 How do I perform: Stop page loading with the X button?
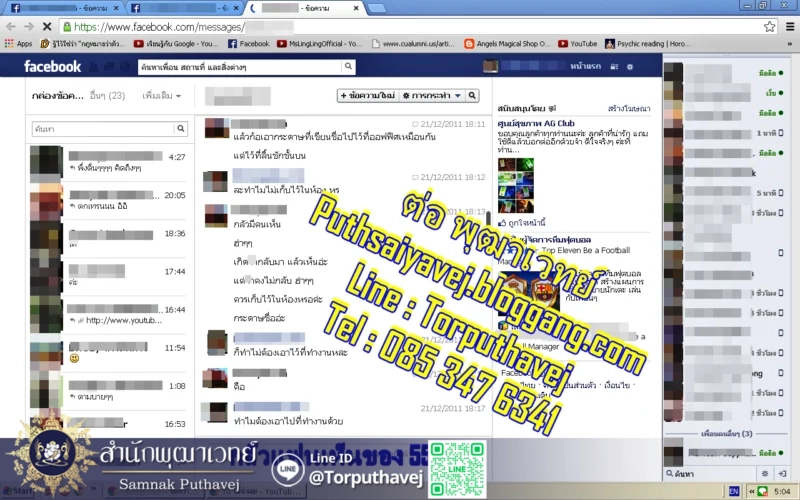pos(46,27)
